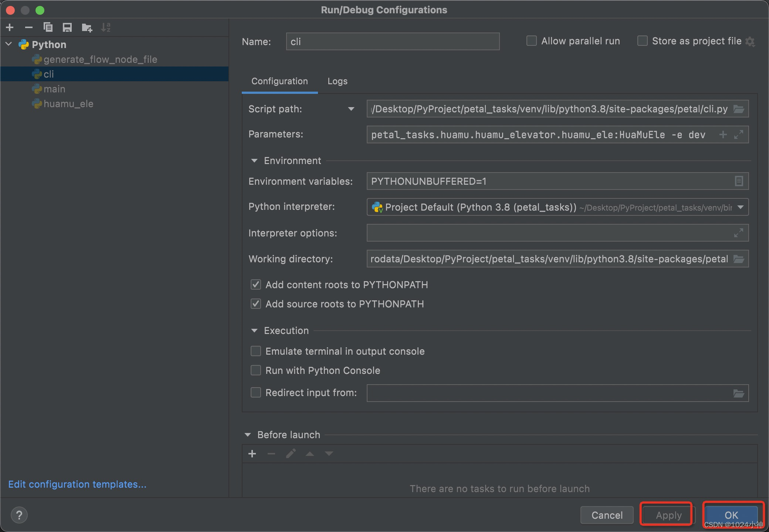
Task: Click the save configuration floppy icon
Action: (67, 27)
